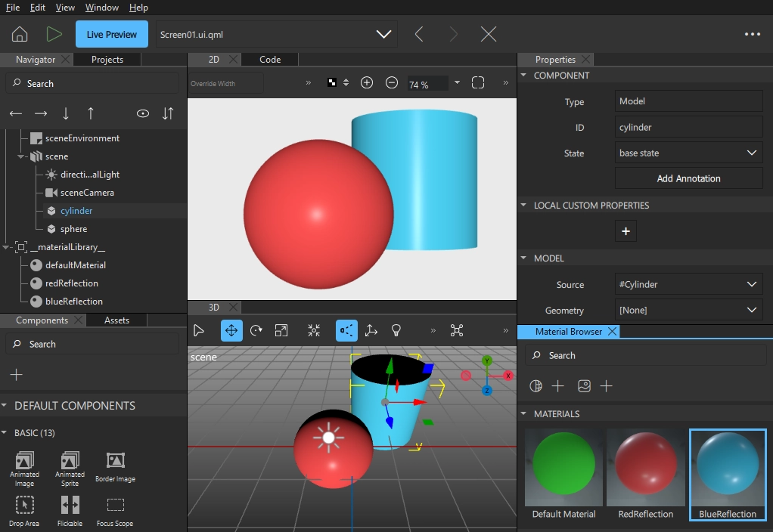The width and height of the screenshot is (773, 532).
Task: Fit selected object in 3D view
Action: pos(314,330)
